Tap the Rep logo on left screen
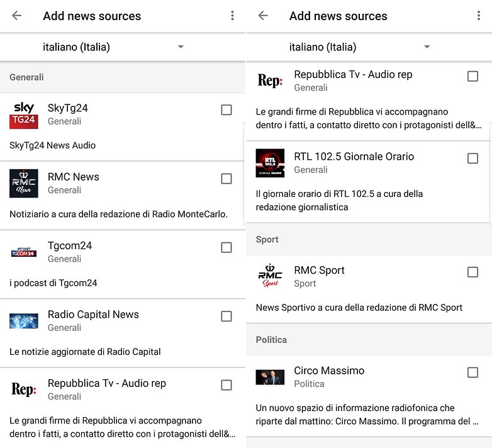The height and width of the screenshot is (448, 492). click(x=24, y=389)
